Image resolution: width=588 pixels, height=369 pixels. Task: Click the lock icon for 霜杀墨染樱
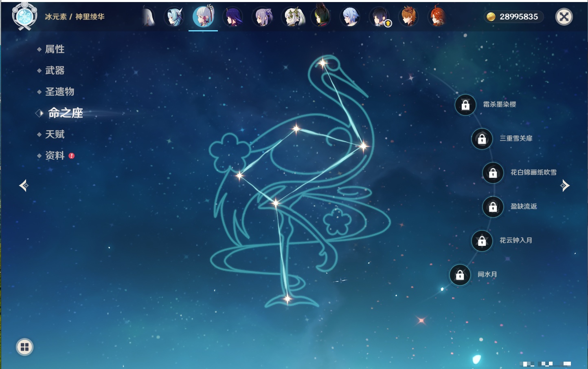(x=465, y=105)
